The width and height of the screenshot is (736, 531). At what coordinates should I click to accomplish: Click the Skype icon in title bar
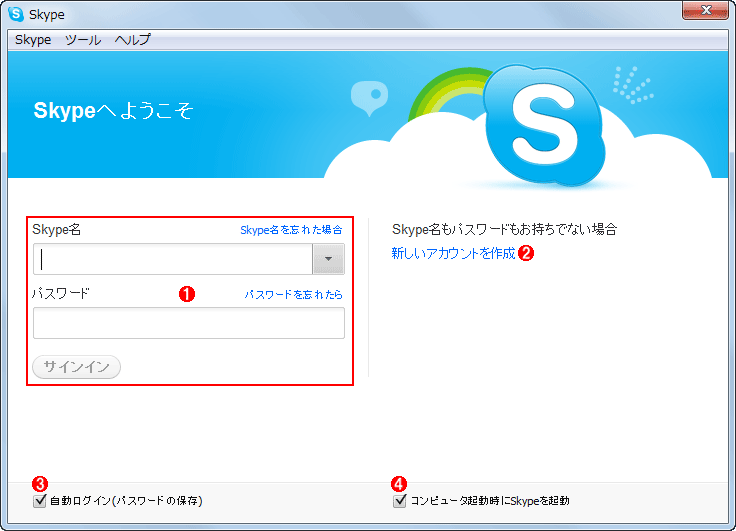16,14
